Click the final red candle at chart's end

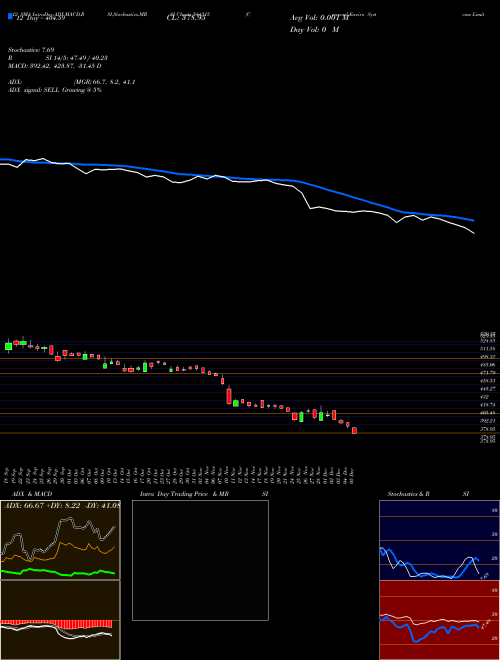tap(354, 431)
